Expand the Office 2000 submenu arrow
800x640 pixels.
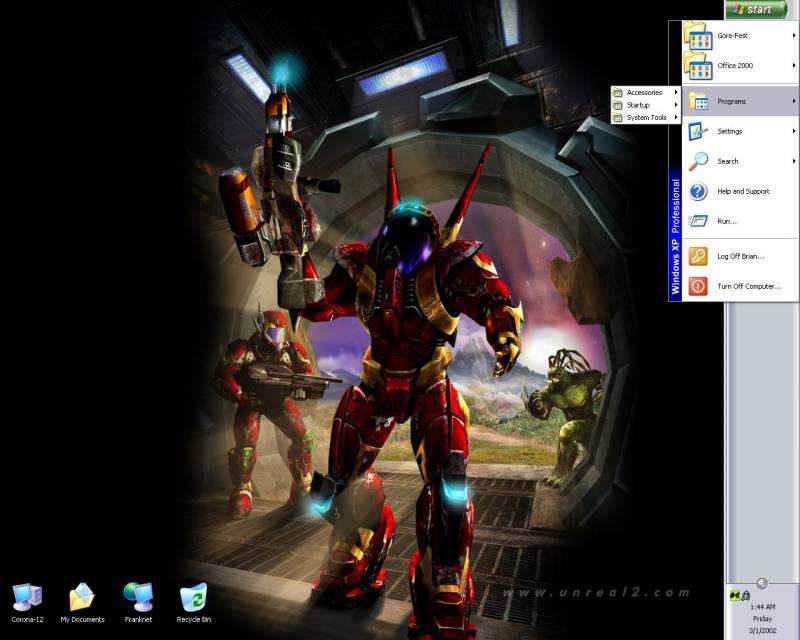[x=794, y=65]
